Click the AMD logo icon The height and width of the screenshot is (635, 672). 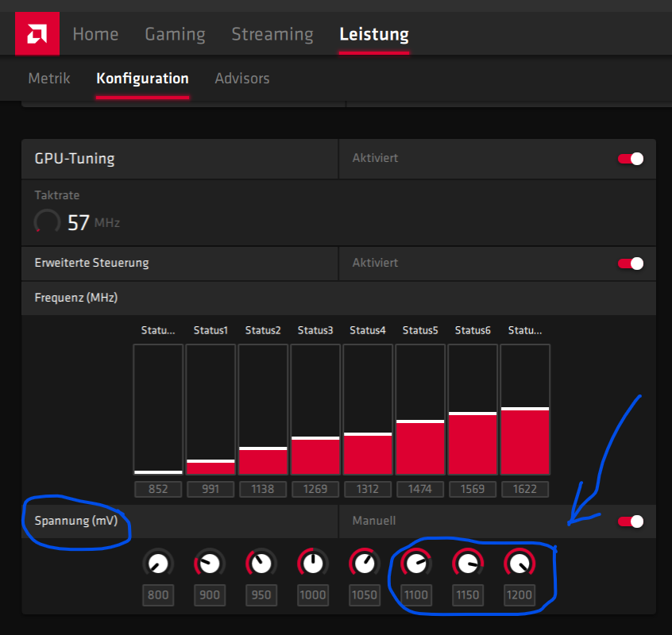coord(37,33)
